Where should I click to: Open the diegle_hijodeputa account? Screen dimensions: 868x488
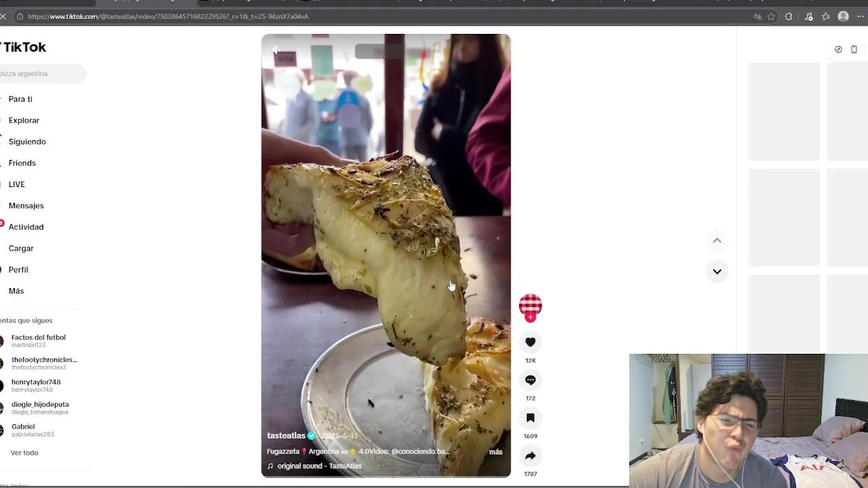[x=39, y=408]
